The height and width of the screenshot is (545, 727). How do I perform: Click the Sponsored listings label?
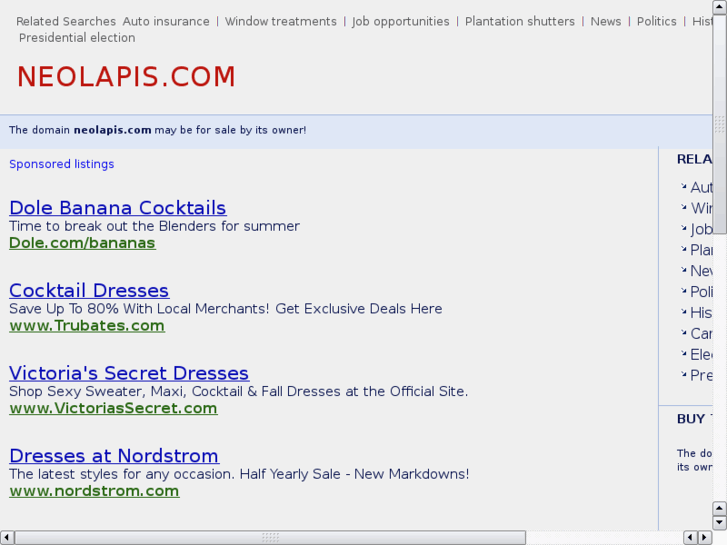pos(62,164)
